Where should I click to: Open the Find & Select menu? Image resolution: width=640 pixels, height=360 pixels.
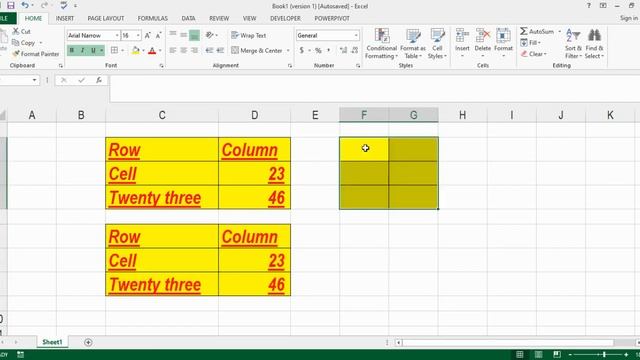pyautogui.click(x=594, y=44)
